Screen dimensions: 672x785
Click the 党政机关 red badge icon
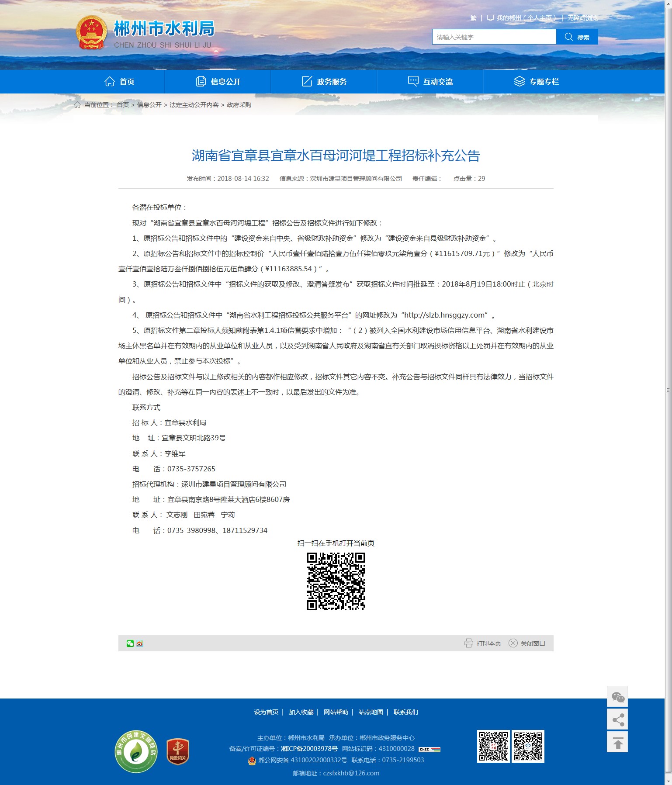(x=177, y=751)
